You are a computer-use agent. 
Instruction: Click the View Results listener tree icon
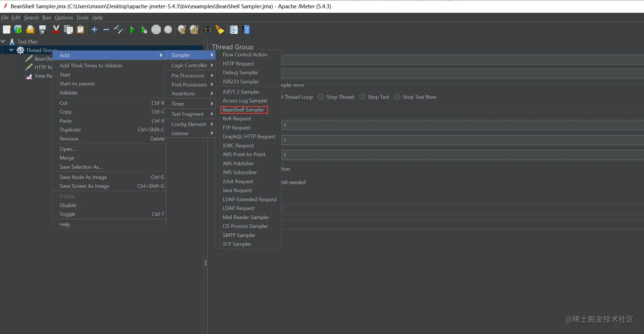(29, 76)
